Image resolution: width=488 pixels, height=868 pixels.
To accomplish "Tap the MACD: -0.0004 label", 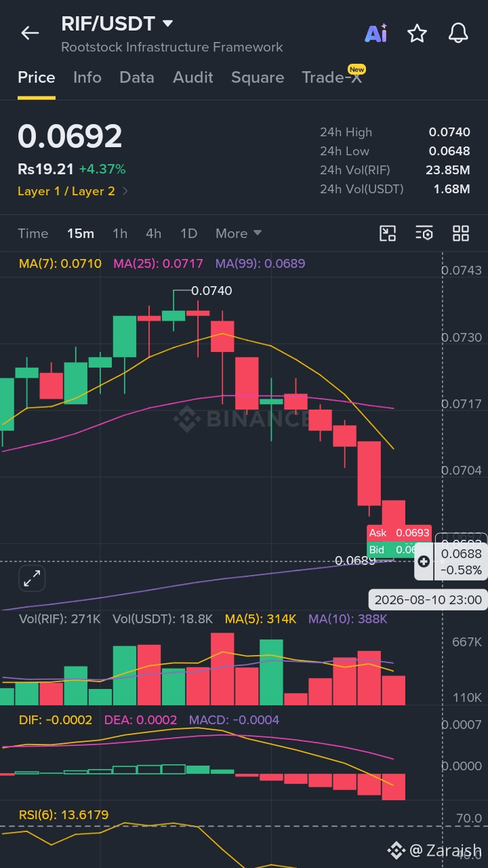I will (234, 719).
